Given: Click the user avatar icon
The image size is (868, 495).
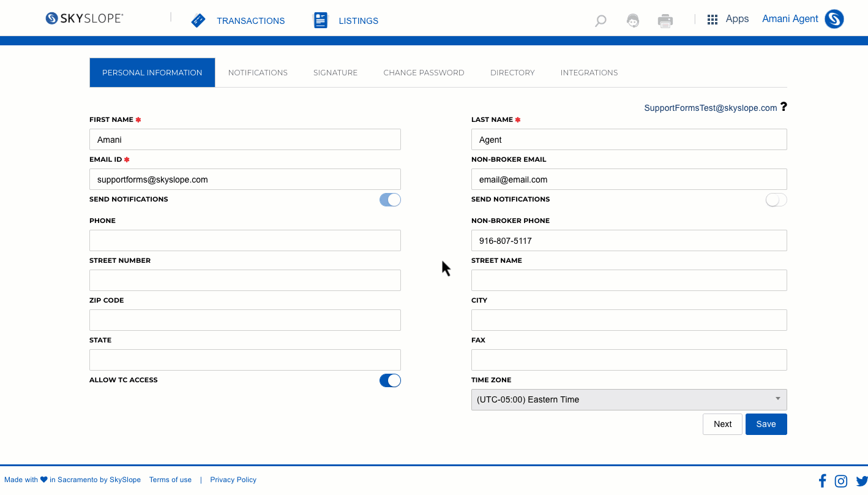Looking at the screenshot, I should [x=834, y=19].
